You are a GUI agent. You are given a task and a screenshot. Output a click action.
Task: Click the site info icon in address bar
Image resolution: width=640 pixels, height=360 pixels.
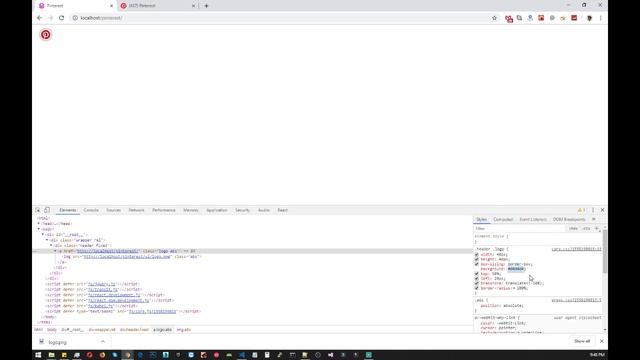(75, 18)
